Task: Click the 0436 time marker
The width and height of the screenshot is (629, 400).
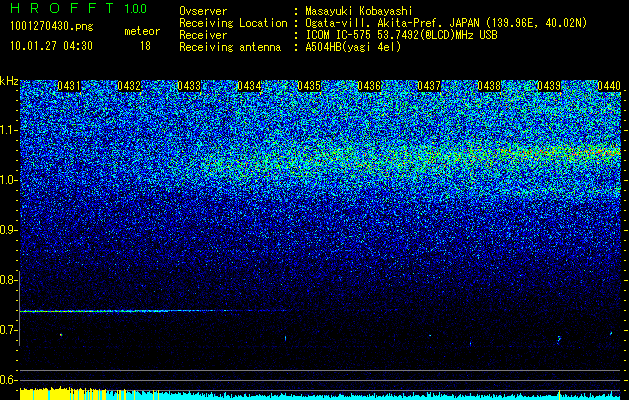Action: [x=369, y=86]
